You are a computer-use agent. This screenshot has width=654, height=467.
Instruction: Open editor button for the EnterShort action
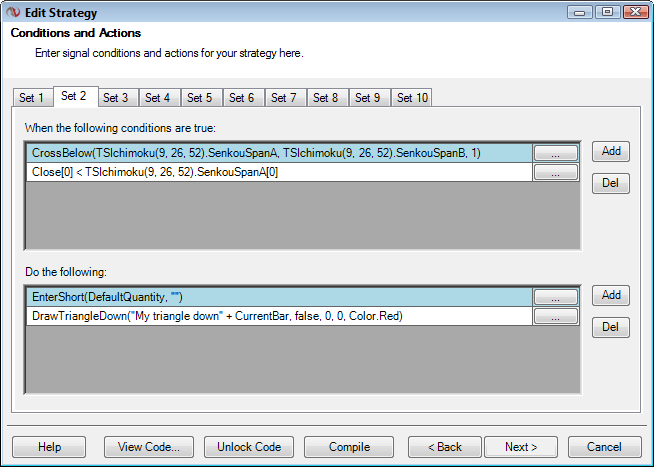[556, 297]
